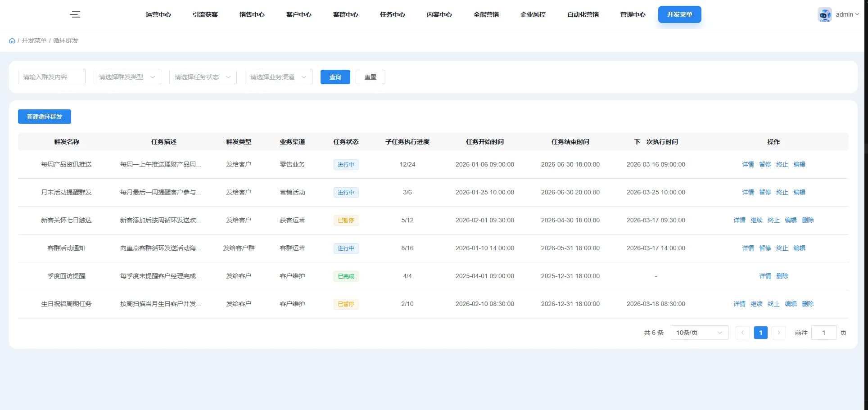Select the 开发菜单 tab
The image size is (868, 410).
click(680, 14)
